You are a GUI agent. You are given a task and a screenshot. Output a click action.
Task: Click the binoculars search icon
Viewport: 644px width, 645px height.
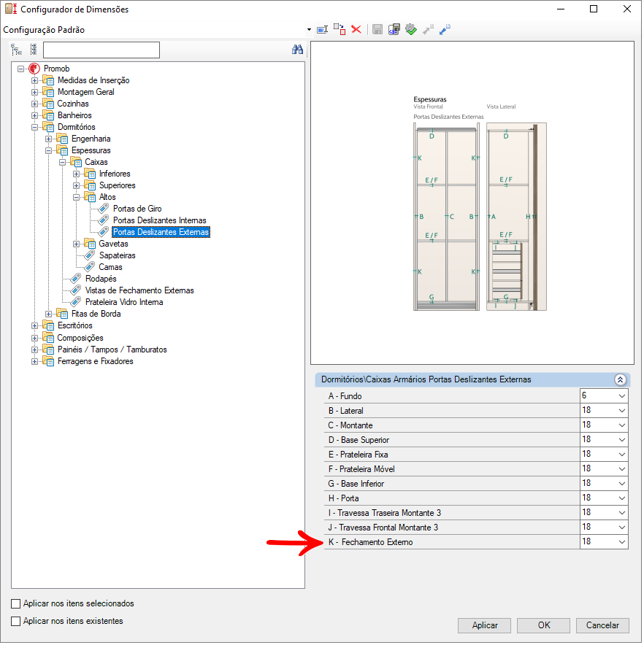(297, 50)
